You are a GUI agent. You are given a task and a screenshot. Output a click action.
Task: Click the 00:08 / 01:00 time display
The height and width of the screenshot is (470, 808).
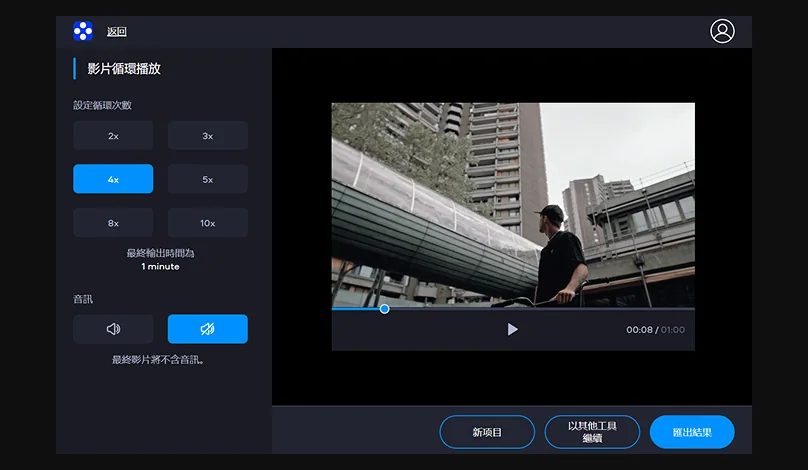click(655, 330)
